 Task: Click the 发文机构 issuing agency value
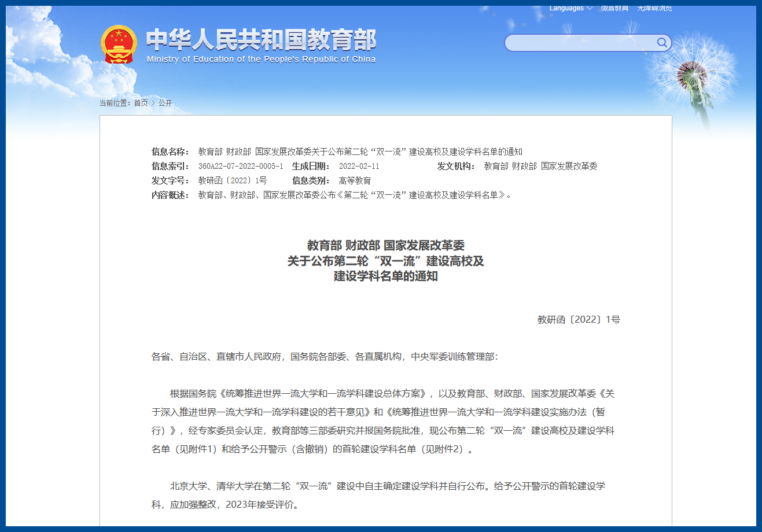click(x=540, y=167)
